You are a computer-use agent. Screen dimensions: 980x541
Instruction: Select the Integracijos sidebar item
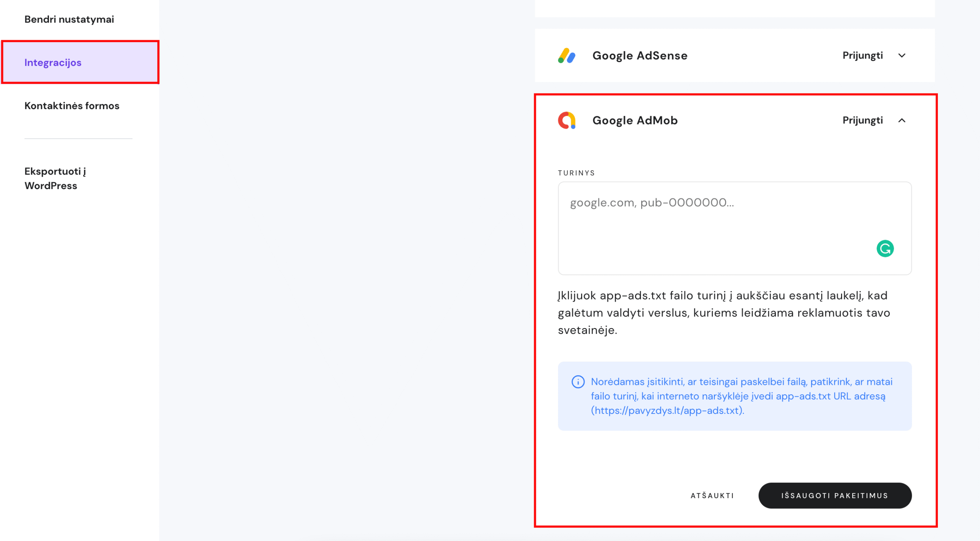53,62
